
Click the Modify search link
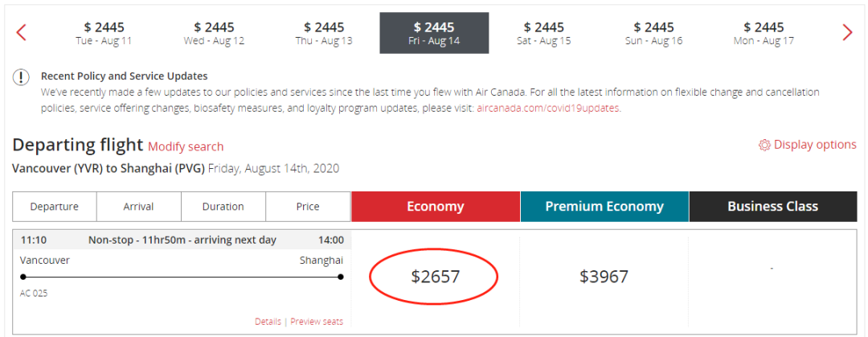tap(186, 146)
